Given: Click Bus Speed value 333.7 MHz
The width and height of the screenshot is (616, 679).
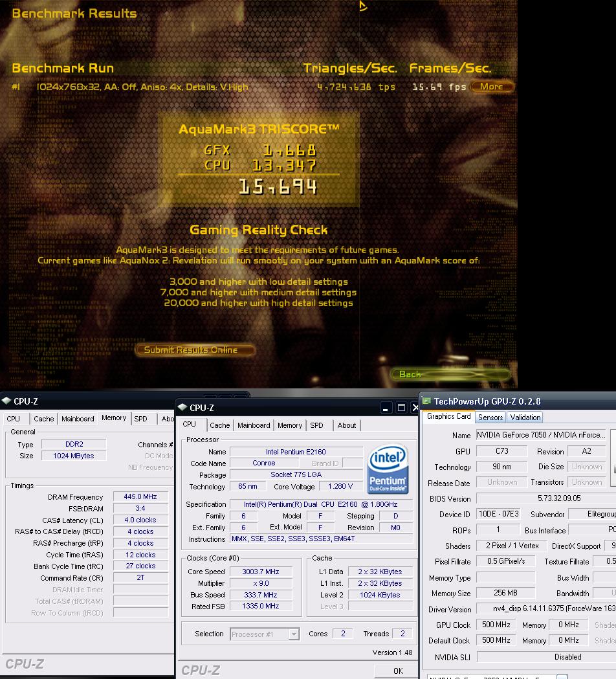Looking at the screenshot, I should pos(261,595).
